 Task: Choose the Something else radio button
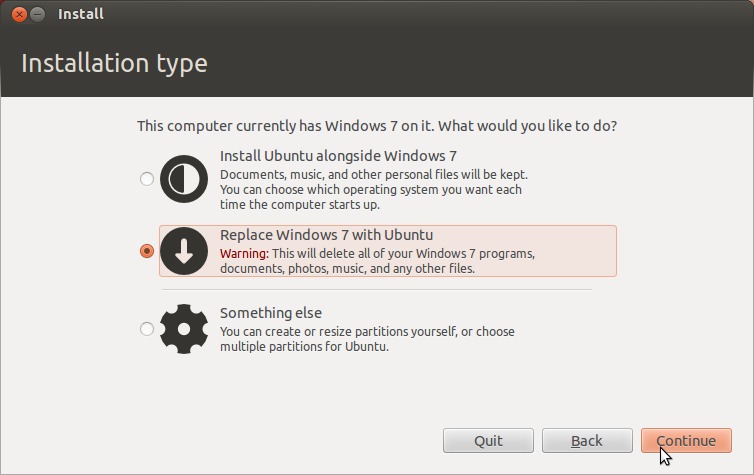pyautogui.click(x=147, y=329)
